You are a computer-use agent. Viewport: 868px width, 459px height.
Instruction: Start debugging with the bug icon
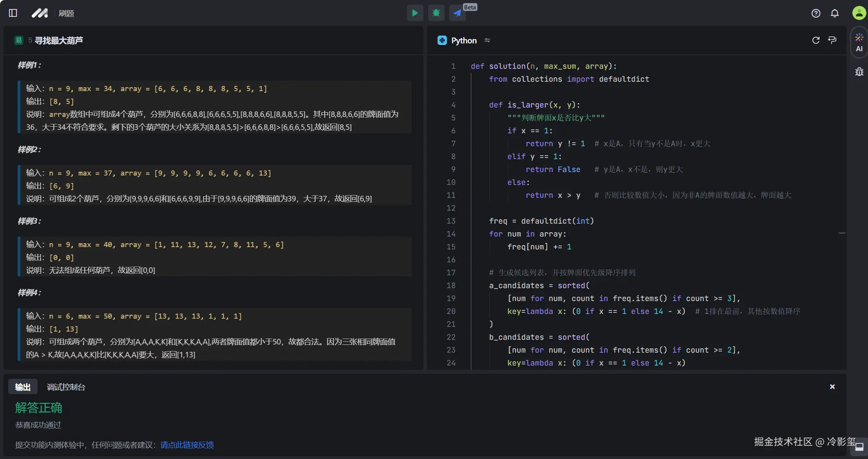(436, 13)
